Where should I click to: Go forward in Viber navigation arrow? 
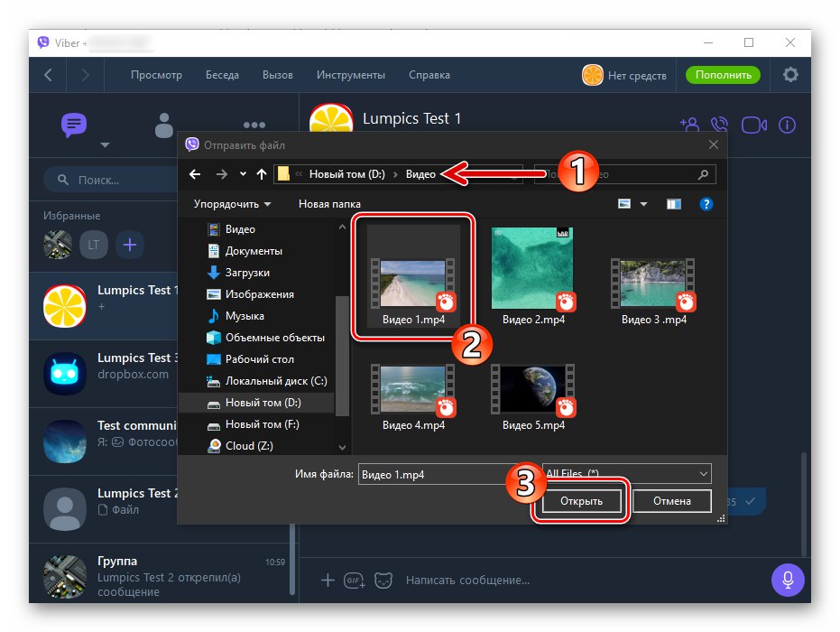(x=85, y=75)
